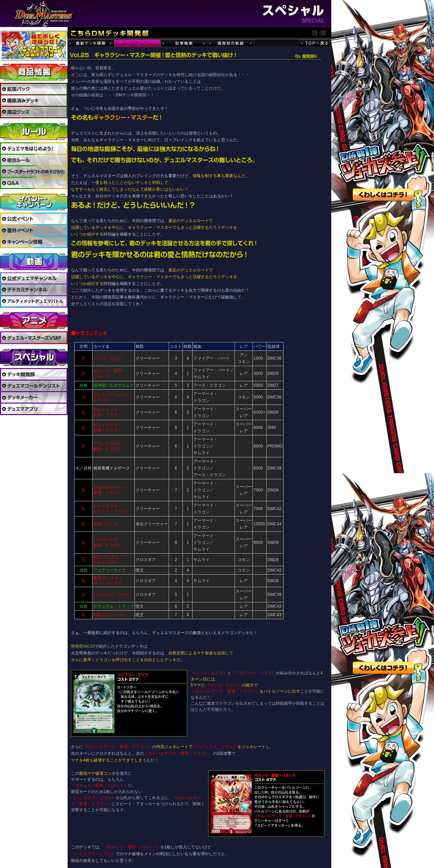This screenshot has height=868, width=434.
Task: Click the イベント・キャンペーン section header
Action: [x=34, y=202]
